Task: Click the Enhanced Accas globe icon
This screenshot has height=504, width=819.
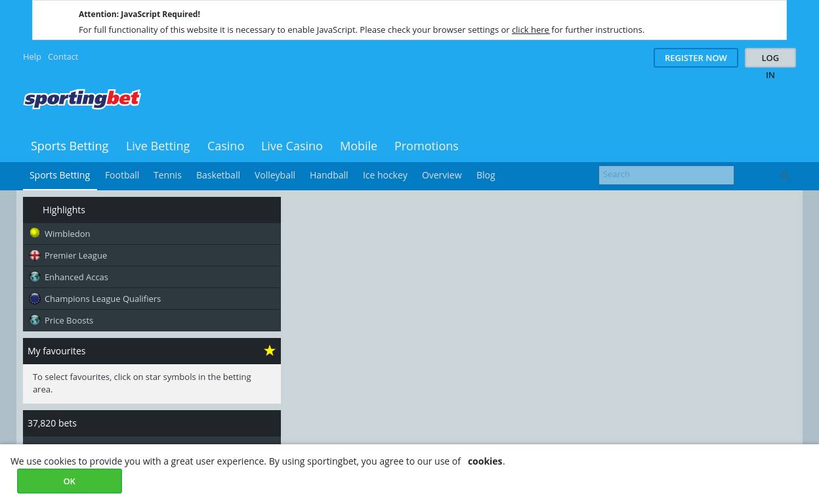Action: tap(35, 277)
